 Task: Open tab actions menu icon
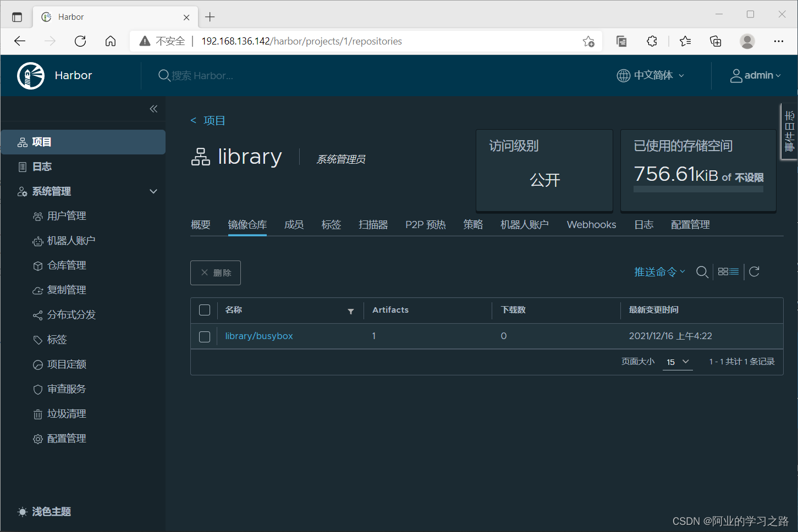click(17, 17)
